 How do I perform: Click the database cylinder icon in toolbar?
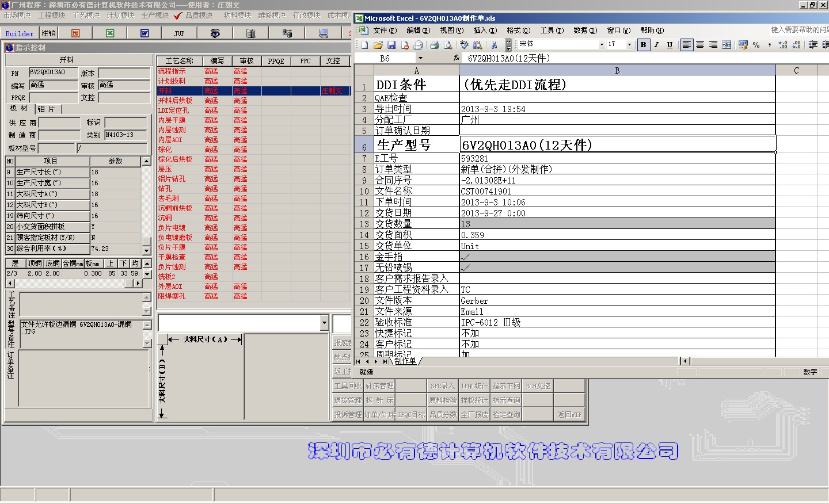[250, 33]
